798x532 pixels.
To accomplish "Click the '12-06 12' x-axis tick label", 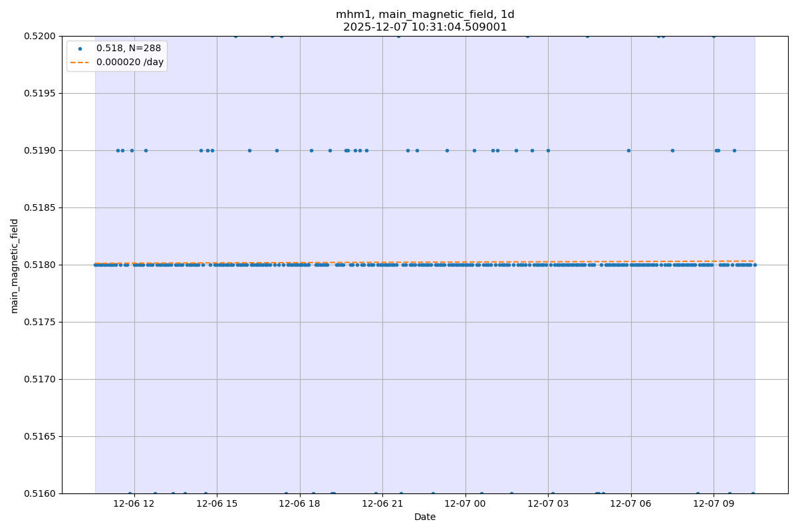I will [134, 504].
